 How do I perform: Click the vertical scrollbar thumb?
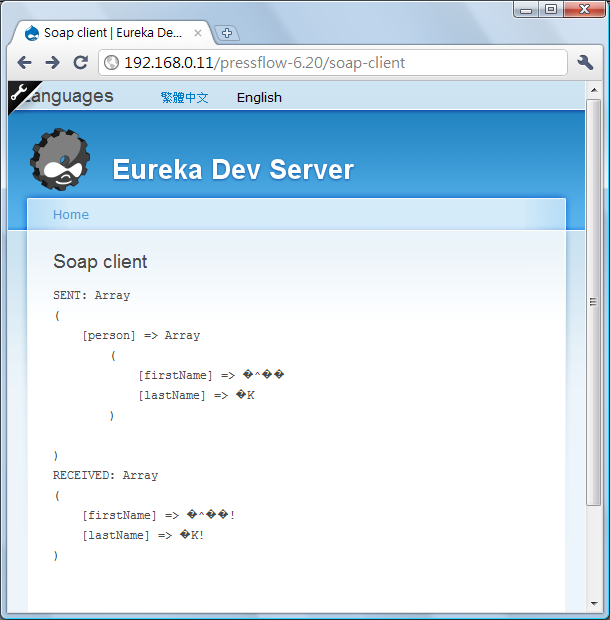[593, 300]
